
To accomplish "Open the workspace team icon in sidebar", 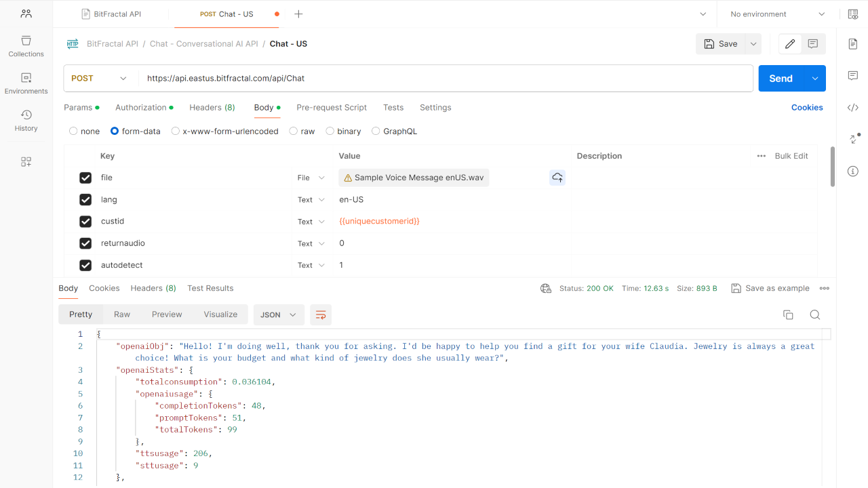I will point(26,14).
